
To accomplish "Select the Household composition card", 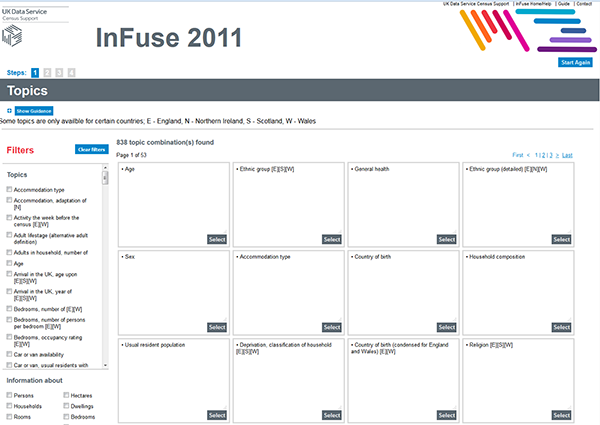I will pos(561,327).
